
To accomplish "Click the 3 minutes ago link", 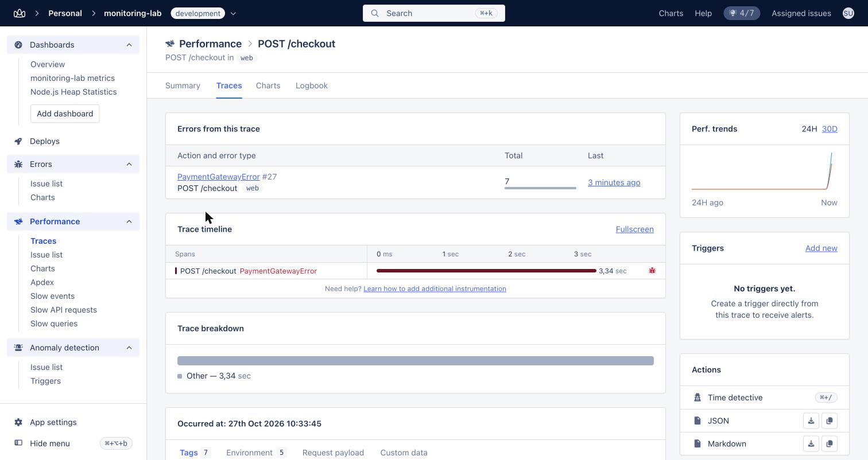I will (614, 182).
